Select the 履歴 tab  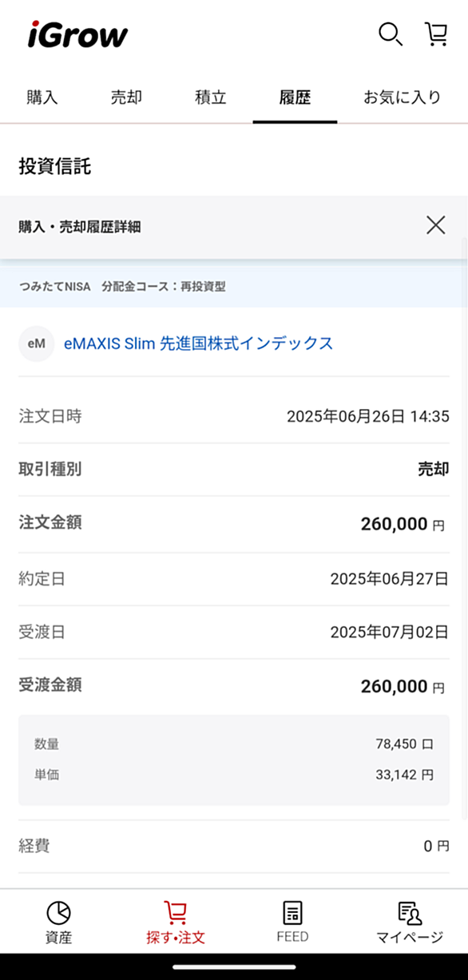click(x=295, y=97)
